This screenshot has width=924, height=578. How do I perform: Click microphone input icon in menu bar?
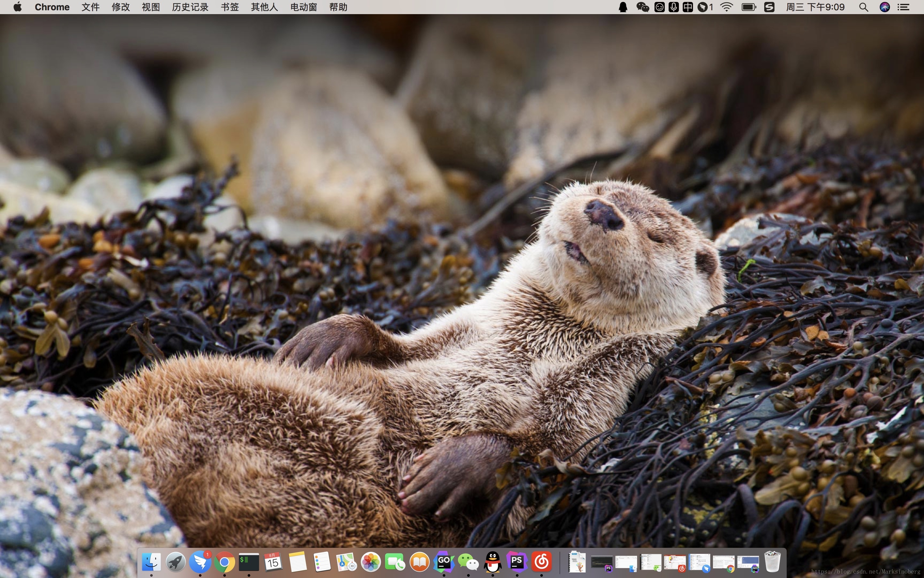[673, 7]
